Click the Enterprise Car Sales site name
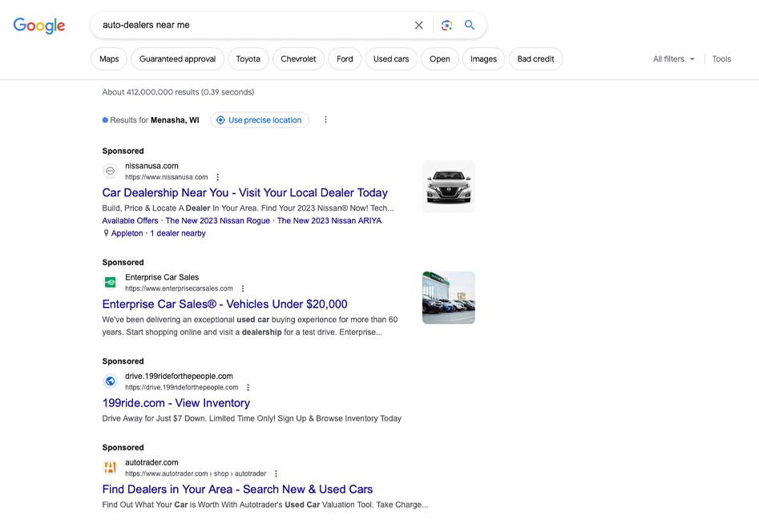 [162, 277]
